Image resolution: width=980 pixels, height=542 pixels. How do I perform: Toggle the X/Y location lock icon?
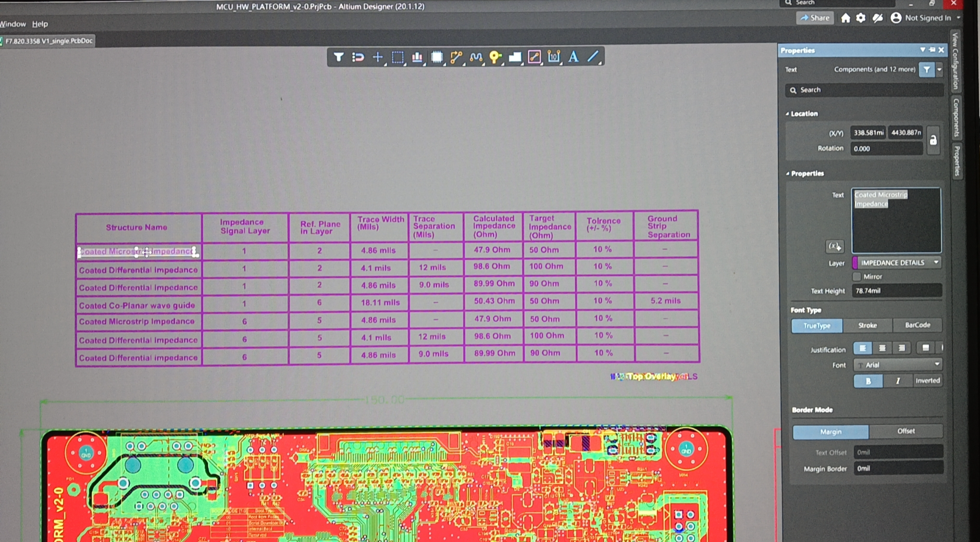click(933, 140)
